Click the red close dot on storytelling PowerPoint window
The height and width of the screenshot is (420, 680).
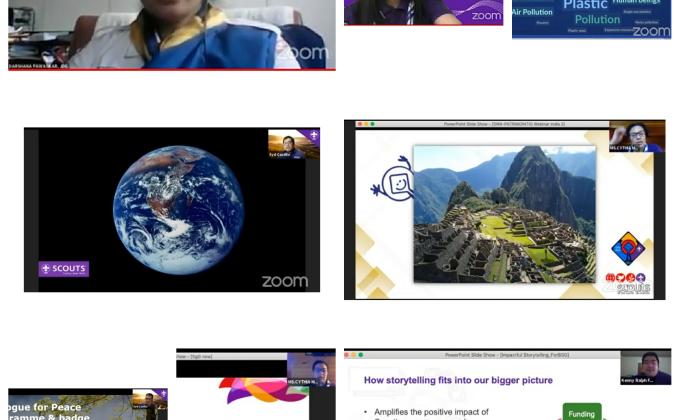347,355
